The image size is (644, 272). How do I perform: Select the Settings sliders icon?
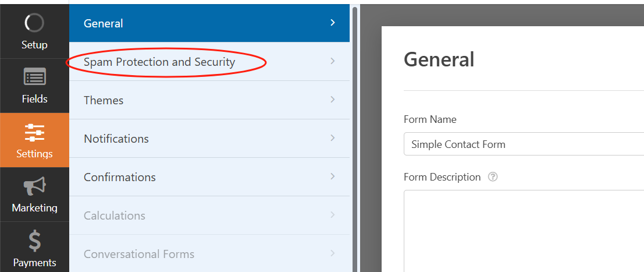pyautogui.click(x=34, y=132)
